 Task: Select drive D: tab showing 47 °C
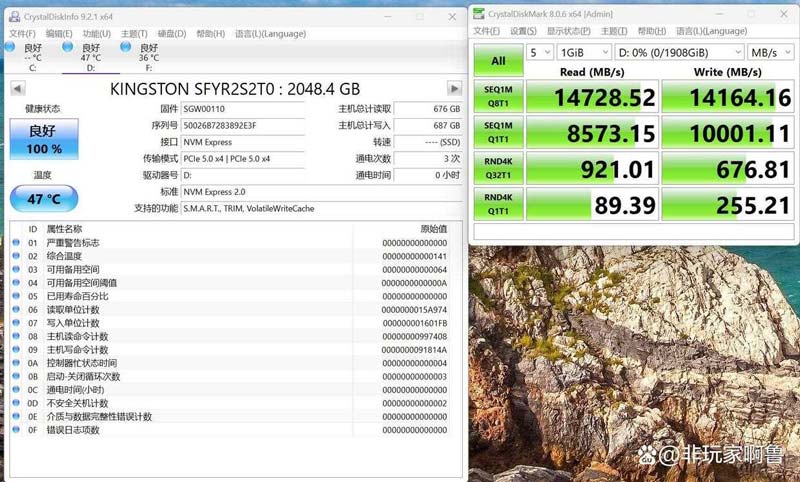click(91, 57)
